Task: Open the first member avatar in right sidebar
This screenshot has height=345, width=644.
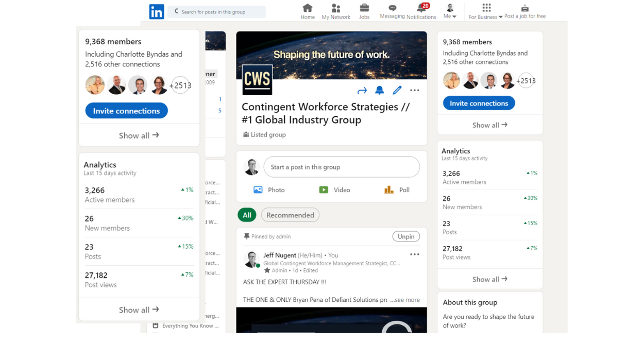Action: 452,80
